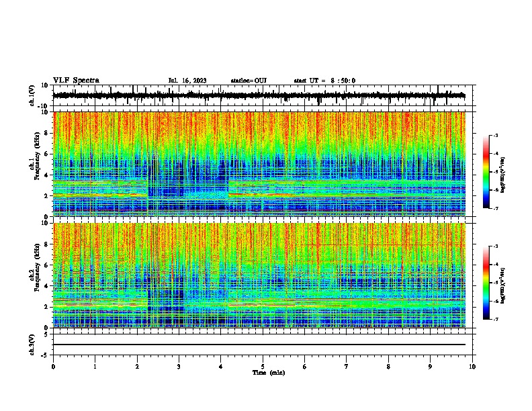
Task: Click the time axis tick label "3"
Action: pyautogui.click(x=179, y=367)
